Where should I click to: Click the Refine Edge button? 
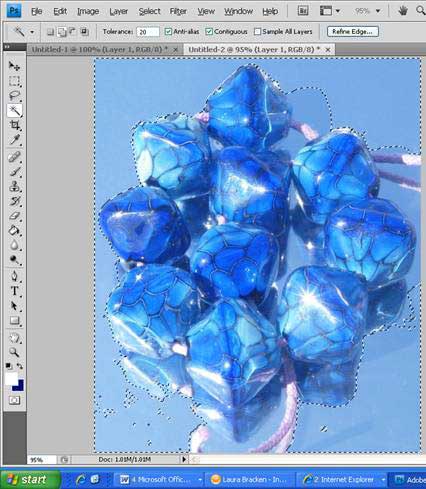(x=353, y=32)
